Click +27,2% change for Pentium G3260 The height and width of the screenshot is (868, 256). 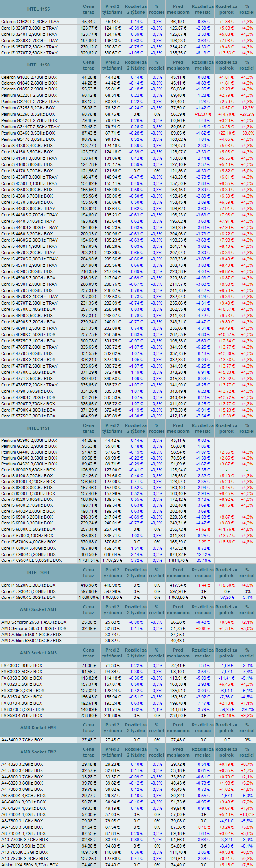tap(247, 114)
